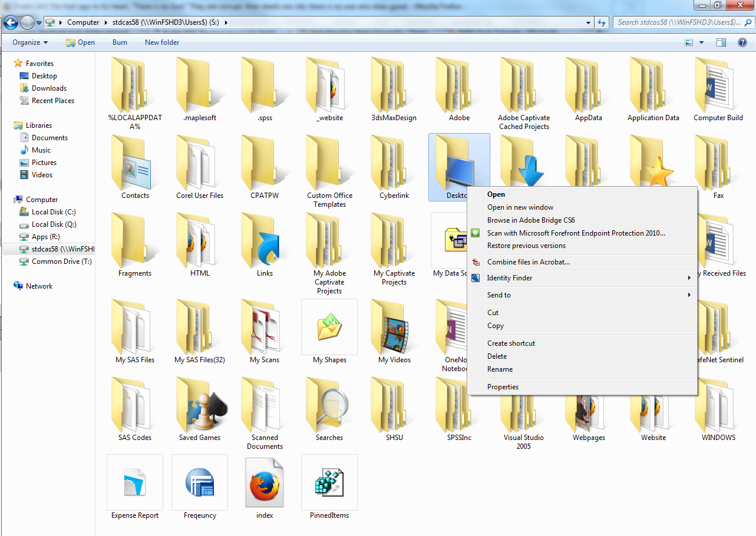This screenshot has height=536, width=756.
Task: Select Local Disk (C:) in the sidebar
Action: tap(55, 211)
